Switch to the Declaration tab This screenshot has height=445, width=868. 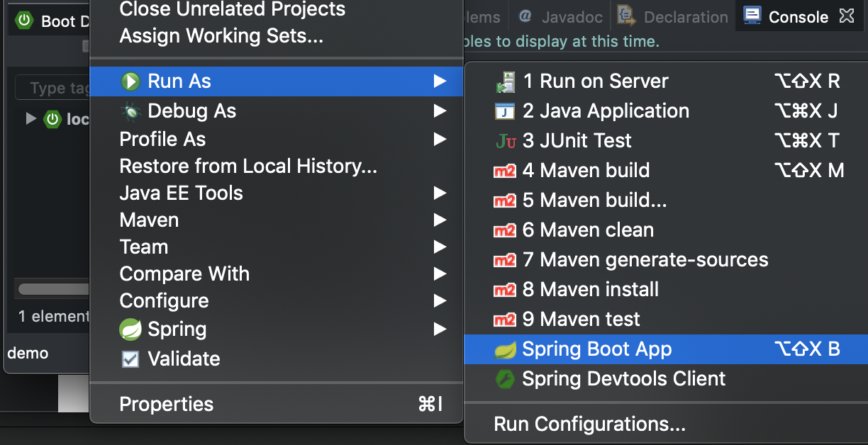[673, 17]
